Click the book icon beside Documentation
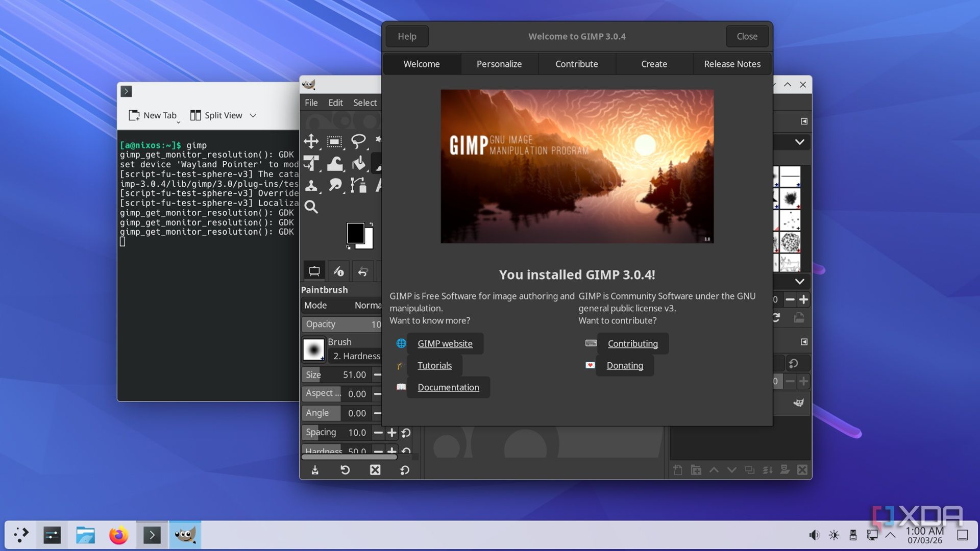The width and height of the screenshot is (980, 551). click(401, 387)
